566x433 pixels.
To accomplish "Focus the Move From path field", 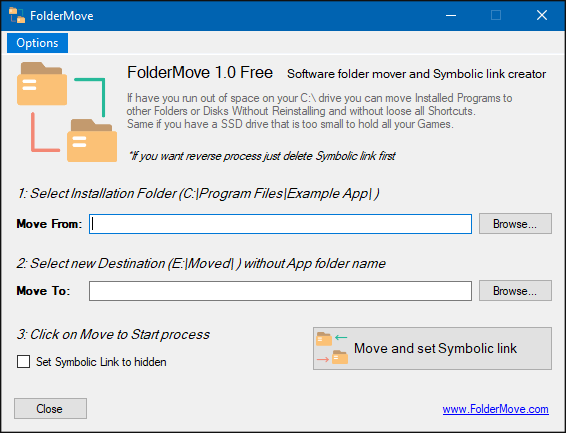I will pyautogui.click(x=280, y=224).
